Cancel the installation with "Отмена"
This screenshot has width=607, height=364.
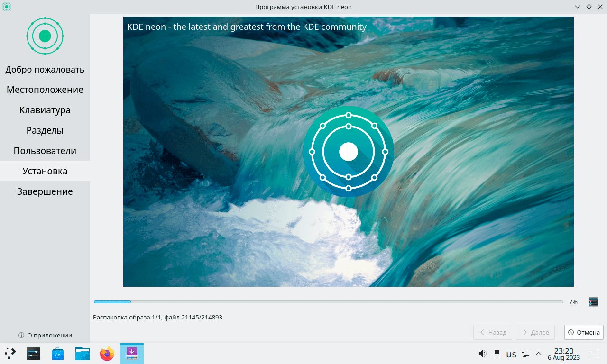point(584,332)
